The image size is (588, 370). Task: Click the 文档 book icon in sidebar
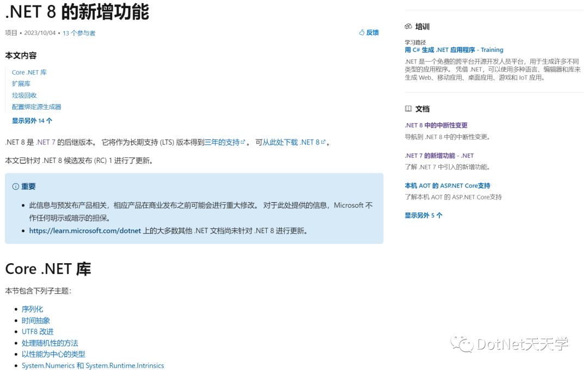pos(409,108)
